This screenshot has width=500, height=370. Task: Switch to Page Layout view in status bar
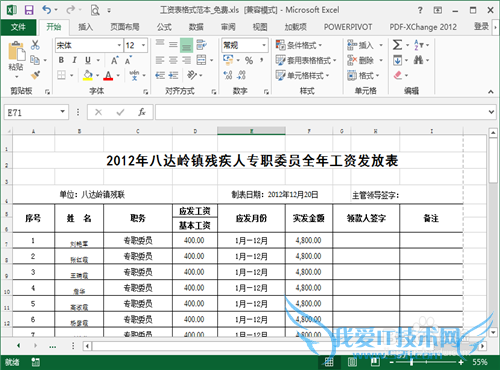coord(352,362)
